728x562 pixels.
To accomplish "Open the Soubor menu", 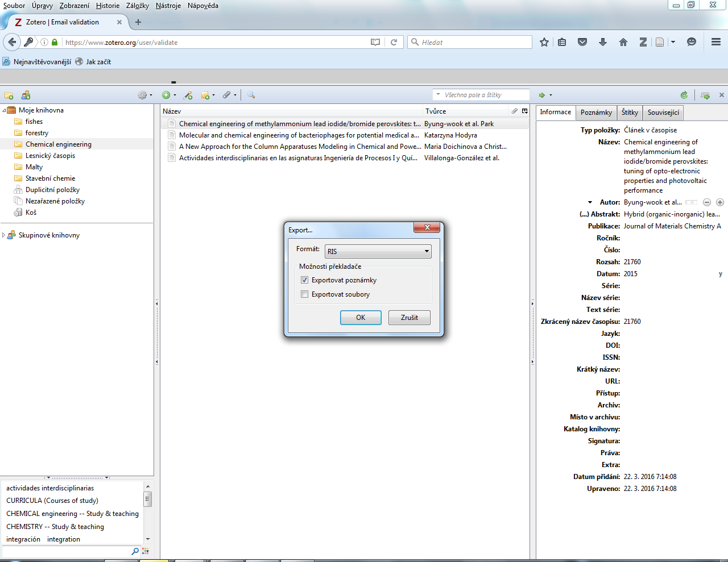I will [x=14, y=6].
